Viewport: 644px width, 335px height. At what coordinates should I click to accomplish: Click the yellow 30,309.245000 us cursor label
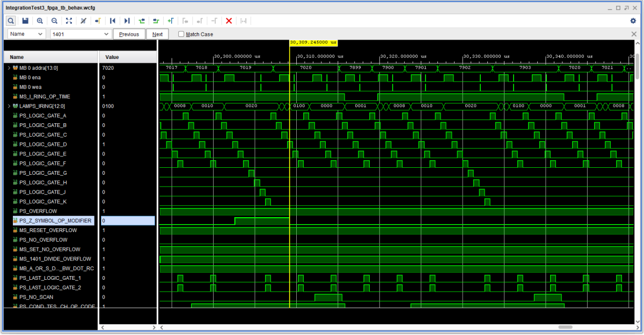point(314,41)
